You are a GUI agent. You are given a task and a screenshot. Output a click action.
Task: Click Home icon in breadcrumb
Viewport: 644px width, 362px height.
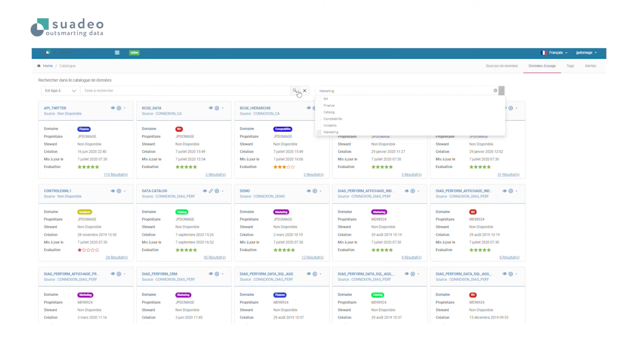tap(39, 66)
